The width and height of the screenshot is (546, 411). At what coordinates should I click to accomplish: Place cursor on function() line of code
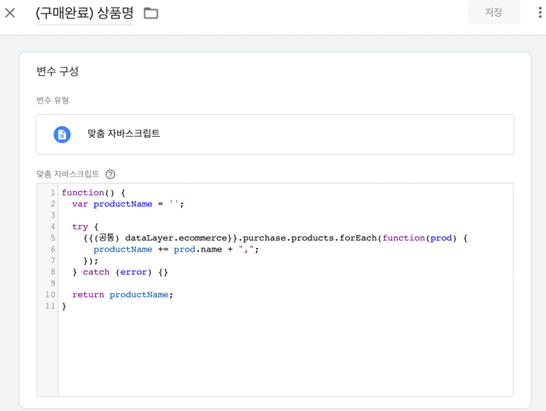click(x=93, y=193)
